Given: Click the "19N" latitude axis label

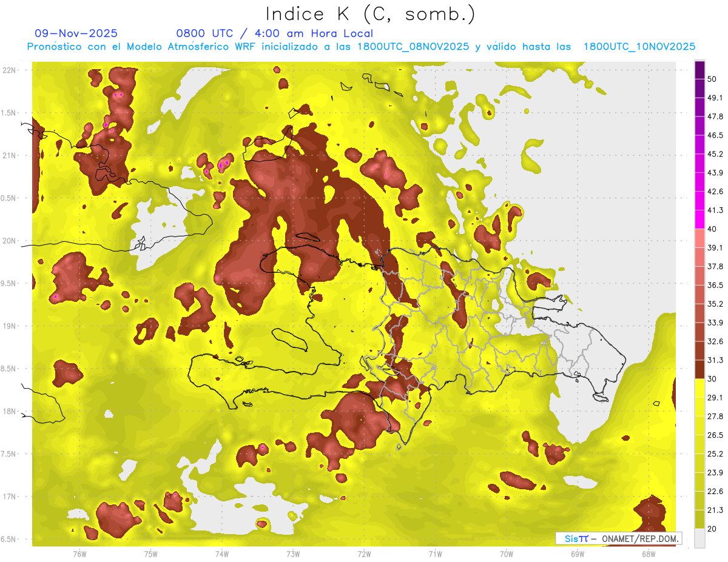Looking at the screenshot, I should point(9,326).
